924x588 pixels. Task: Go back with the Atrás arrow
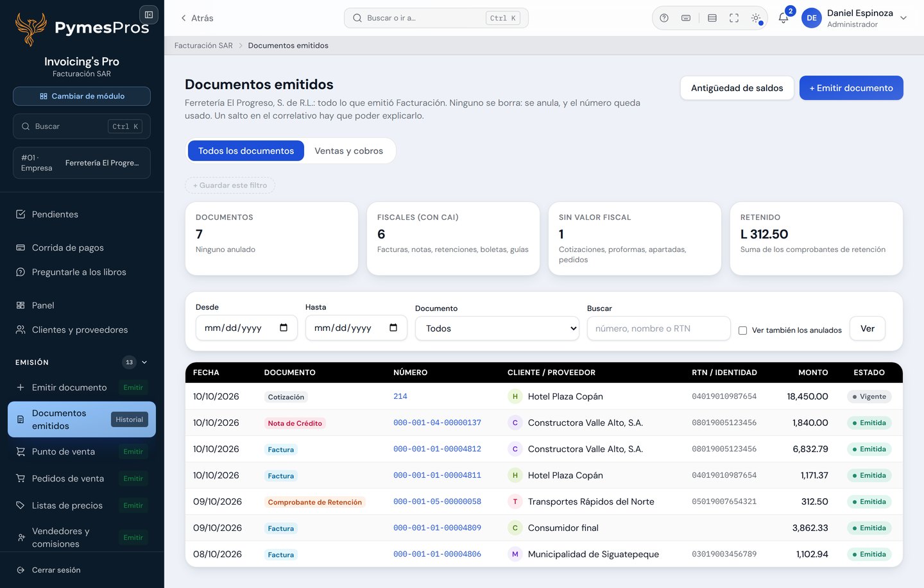196,18
